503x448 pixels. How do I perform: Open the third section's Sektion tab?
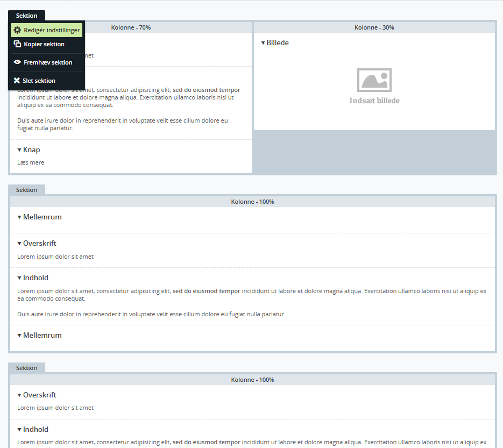26,368
